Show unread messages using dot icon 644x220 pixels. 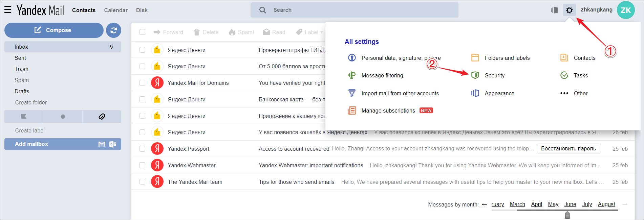63,117
